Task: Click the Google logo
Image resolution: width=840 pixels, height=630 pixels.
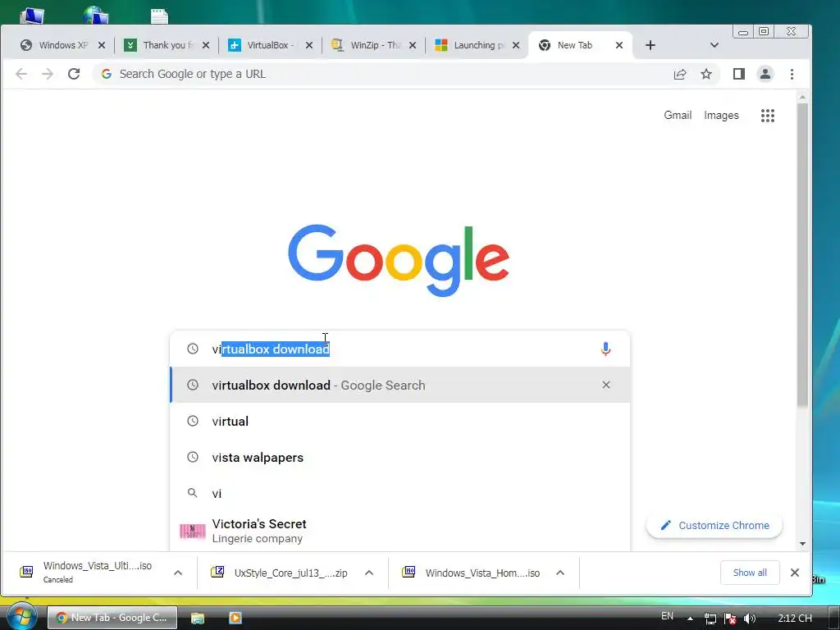Action: (x=399, y=260)
